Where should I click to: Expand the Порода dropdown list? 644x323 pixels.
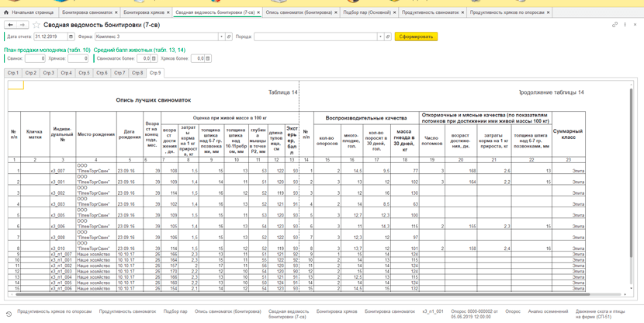point(381,36)
